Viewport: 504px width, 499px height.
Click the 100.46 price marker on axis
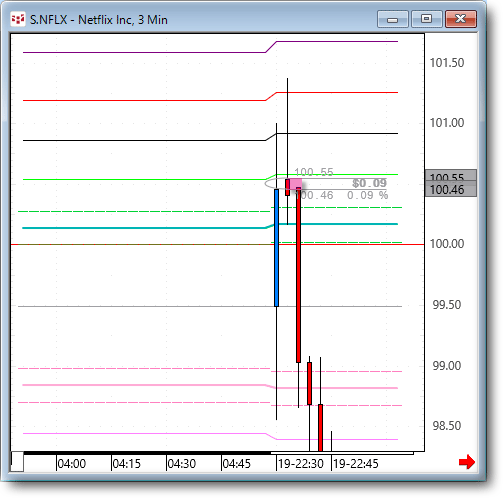(x=451, y=190)
